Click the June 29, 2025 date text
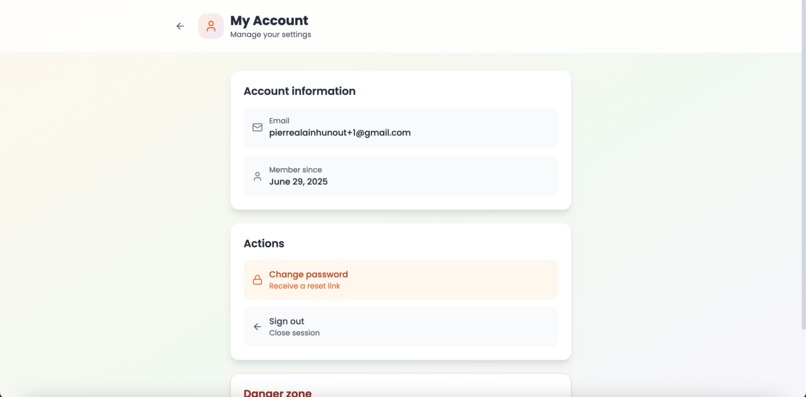Screen dimensions: 806x397 (x=298, y=182)
